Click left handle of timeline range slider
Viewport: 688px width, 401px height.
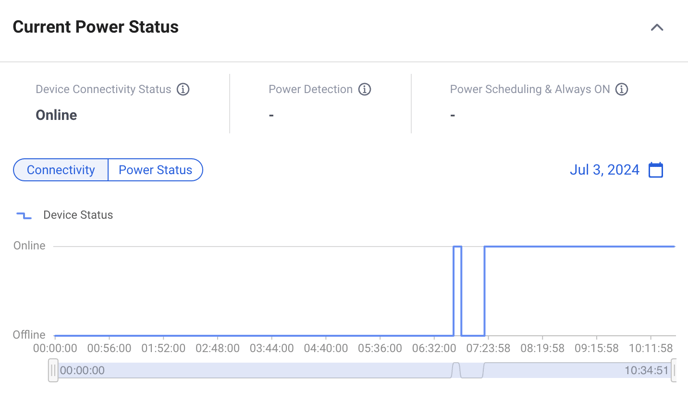[53, 370]
